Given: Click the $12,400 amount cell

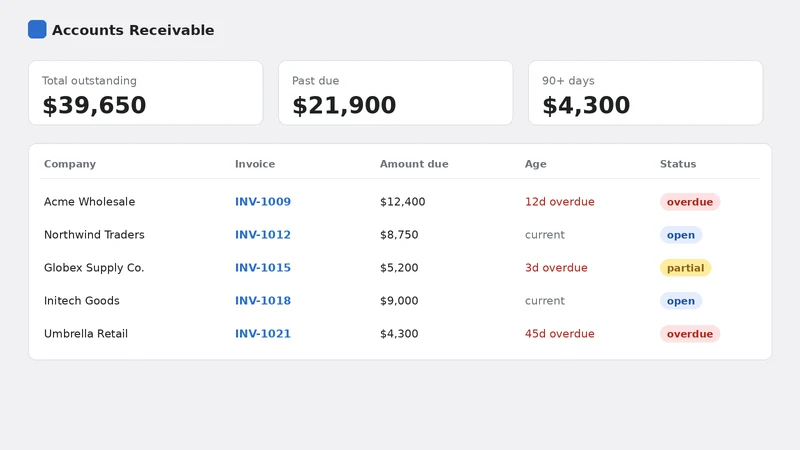Looking at the screenshot, I should [403, 202].
